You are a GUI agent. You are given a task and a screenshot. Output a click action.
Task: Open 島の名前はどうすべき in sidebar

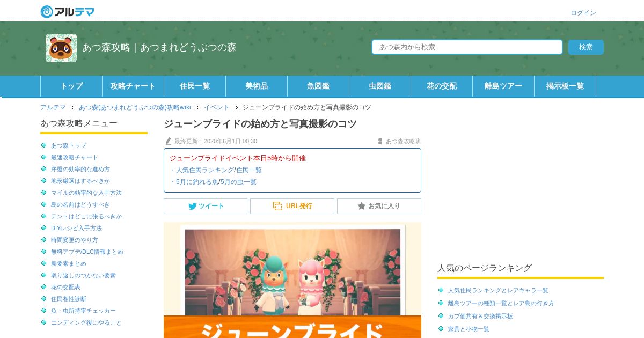(80, 204)
